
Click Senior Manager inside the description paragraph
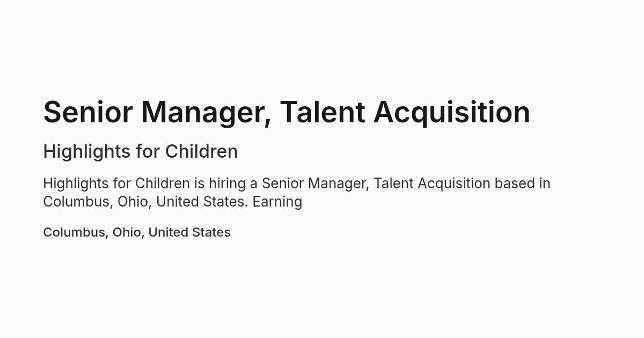tap(314, 184)
